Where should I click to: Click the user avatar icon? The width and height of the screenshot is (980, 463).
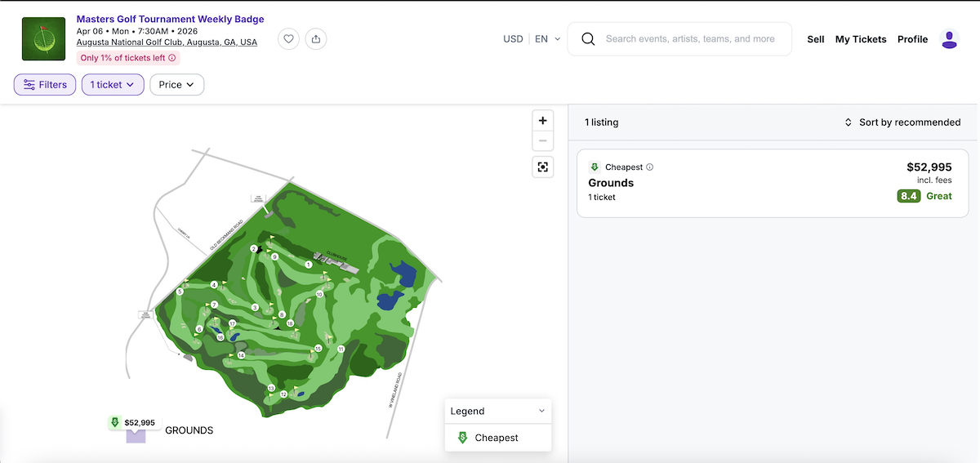(949, 39)
